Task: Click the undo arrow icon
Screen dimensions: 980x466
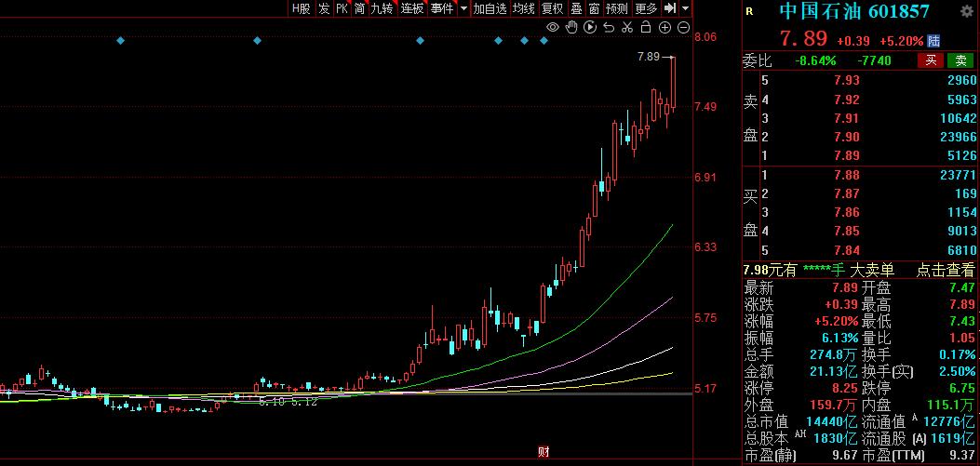Action: [x=609, y=27]
